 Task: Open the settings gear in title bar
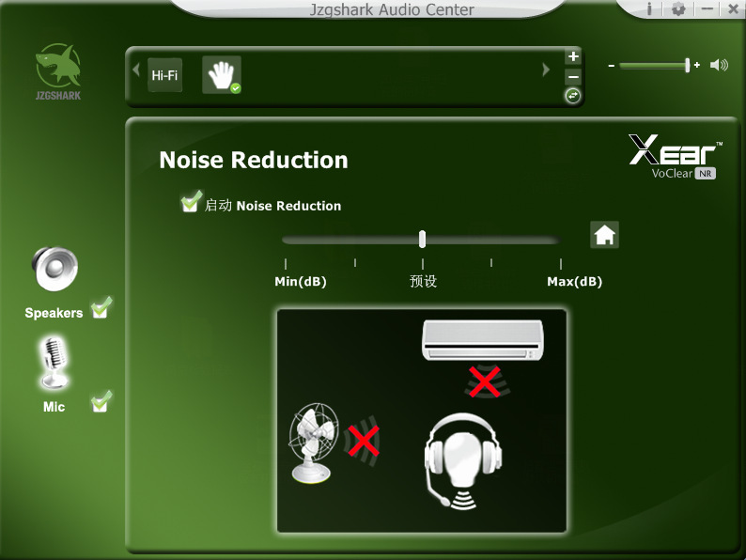point(678,8)
